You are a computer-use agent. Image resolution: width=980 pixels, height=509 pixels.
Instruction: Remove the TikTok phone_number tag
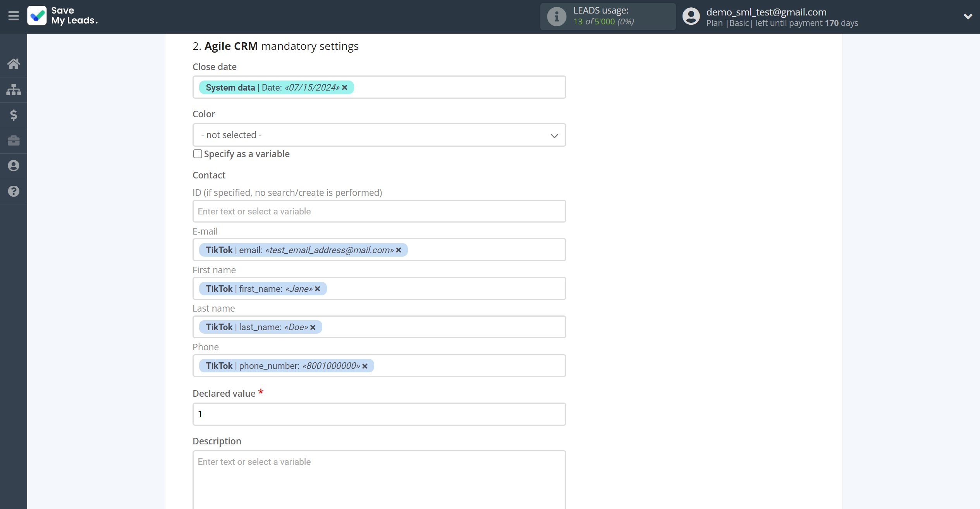[x=365, y=366]
